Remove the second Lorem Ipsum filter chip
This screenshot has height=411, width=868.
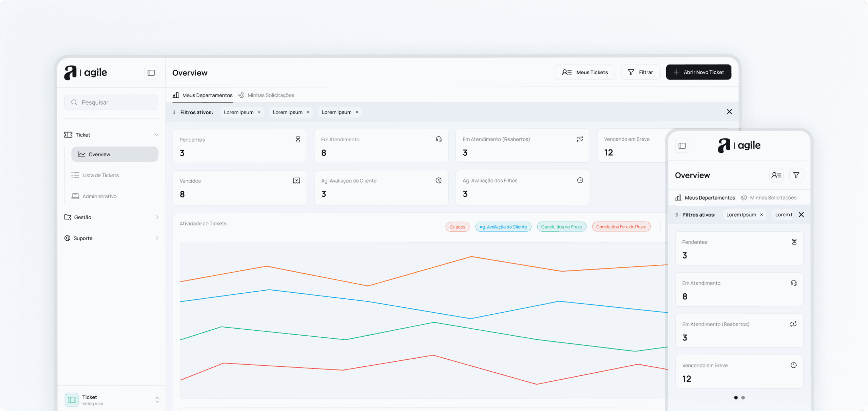tap(308, 112)
